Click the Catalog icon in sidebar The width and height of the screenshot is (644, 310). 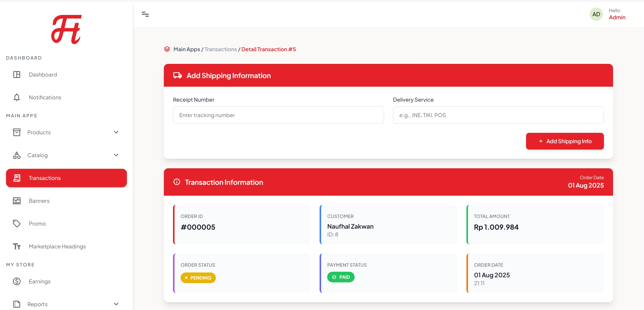[x=16, y=155]
